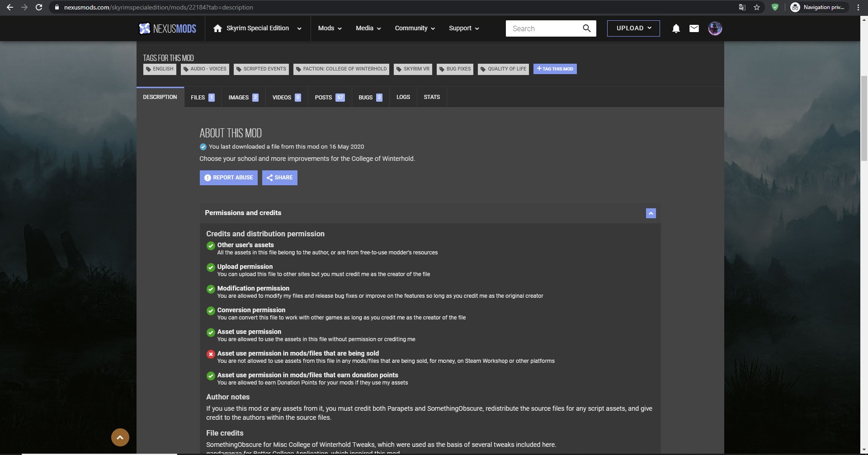Viewport: 868px width, 455px height.
Task: Switch to the VIDEOS tab
Action: click(287, 97)
